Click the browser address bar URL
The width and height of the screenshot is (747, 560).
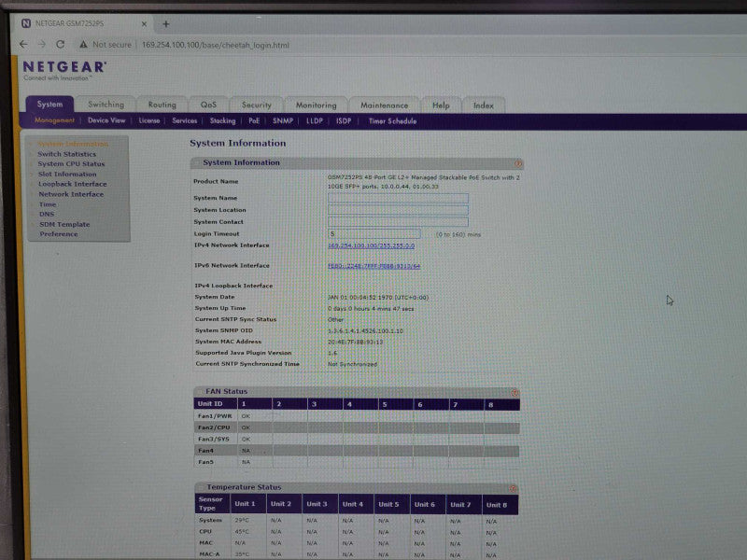(x=216, y=45)
